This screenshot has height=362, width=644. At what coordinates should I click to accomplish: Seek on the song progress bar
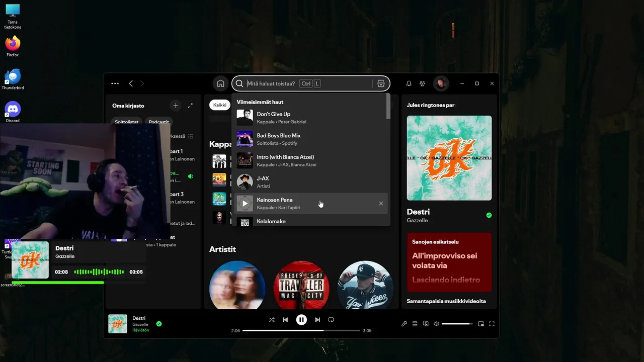pyautogui.click(x=301, y=331)
